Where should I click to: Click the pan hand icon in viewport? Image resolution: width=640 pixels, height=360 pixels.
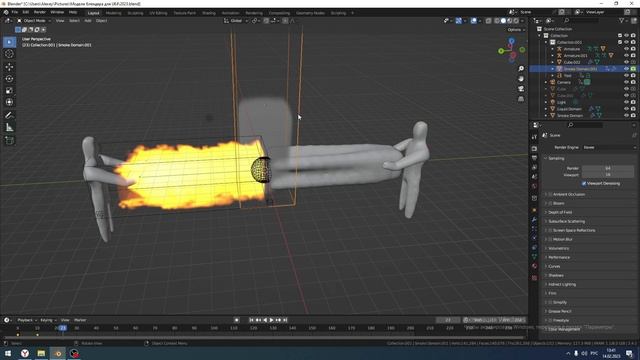(521, 78)
